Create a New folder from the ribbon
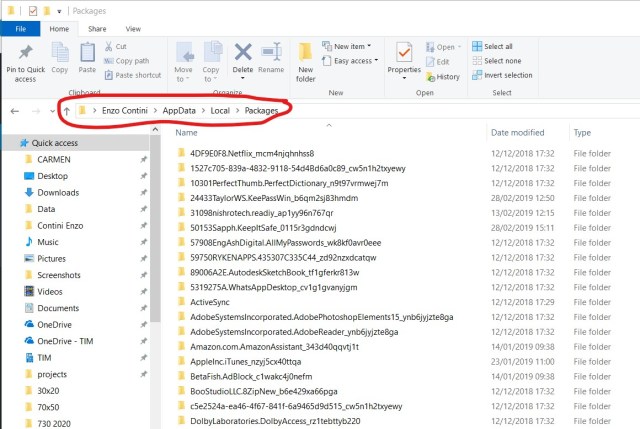This screenshot has width=640, height=429. pyautogui.click(x=306, y=58)
